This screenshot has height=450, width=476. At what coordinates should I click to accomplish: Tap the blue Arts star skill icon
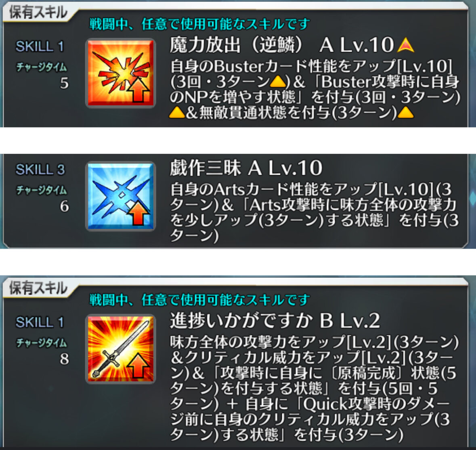click(x=121, y=196)
